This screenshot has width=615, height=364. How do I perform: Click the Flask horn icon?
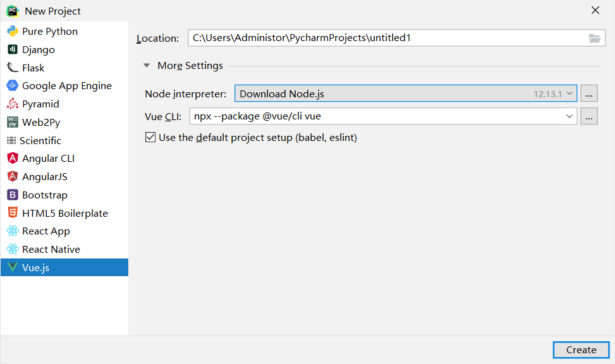coord(13,68)
